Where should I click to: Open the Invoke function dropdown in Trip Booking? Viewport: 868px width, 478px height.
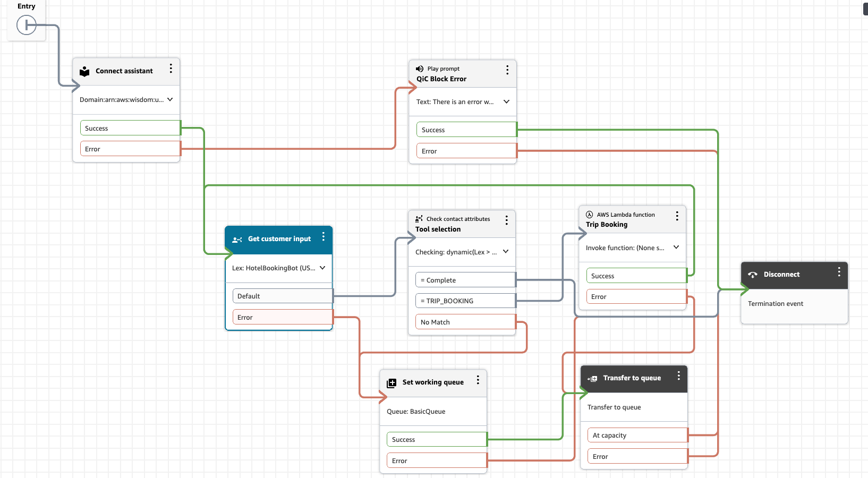[676, 247]
